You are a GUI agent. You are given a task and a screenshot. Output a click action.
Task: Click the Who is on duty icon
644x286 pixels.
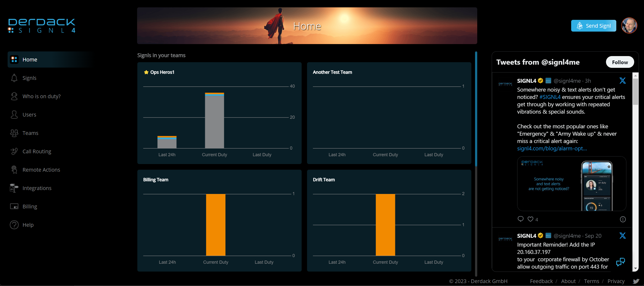[x=14, y=96]
